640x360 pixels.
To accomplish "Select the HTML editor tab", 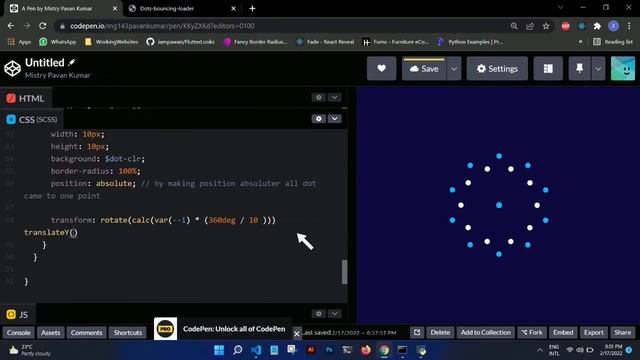I will click(25, 98).
